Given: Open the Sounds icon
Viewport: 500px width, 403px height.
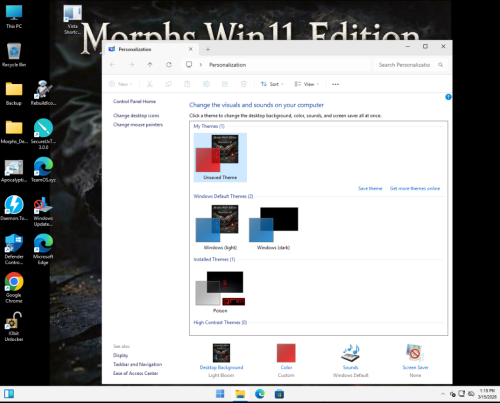Looking at the screenshot, I should point(350,353).
